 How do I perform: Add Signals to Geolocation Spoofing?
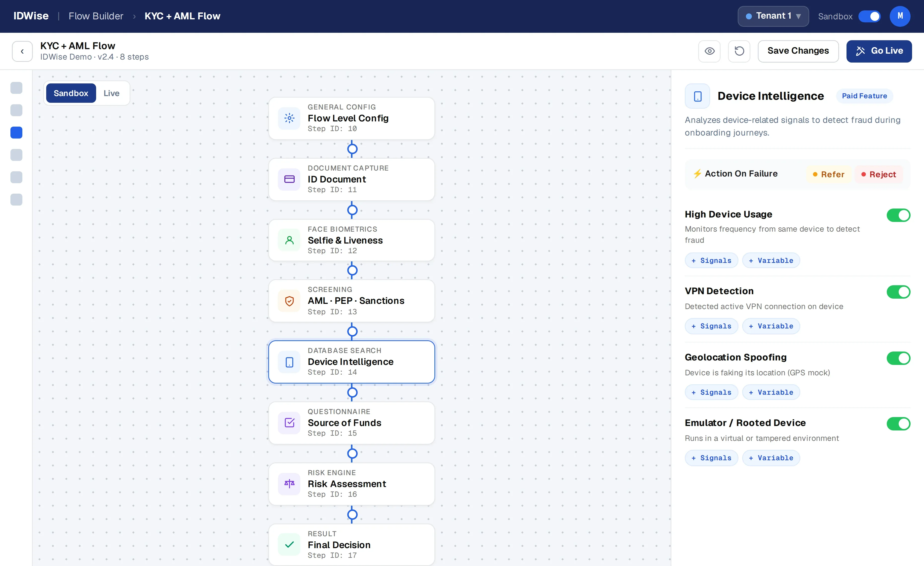711,392
